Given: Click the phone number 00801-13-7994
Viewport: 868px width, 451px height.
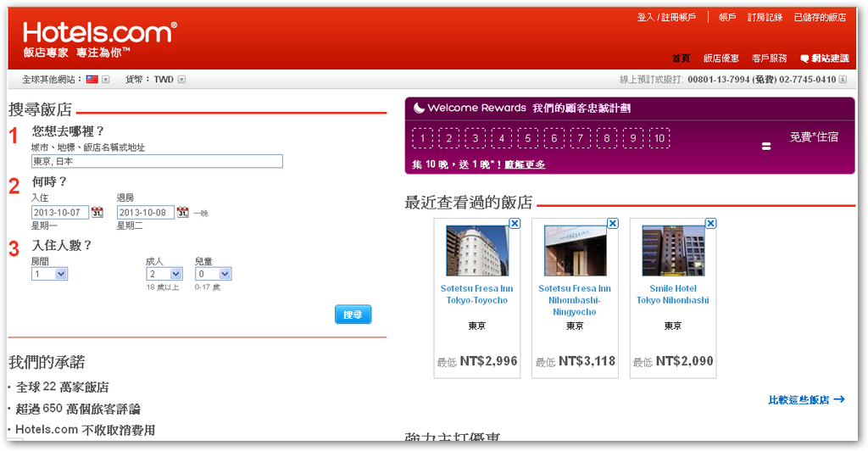Looking at the screenshot, I should [719, 79].
